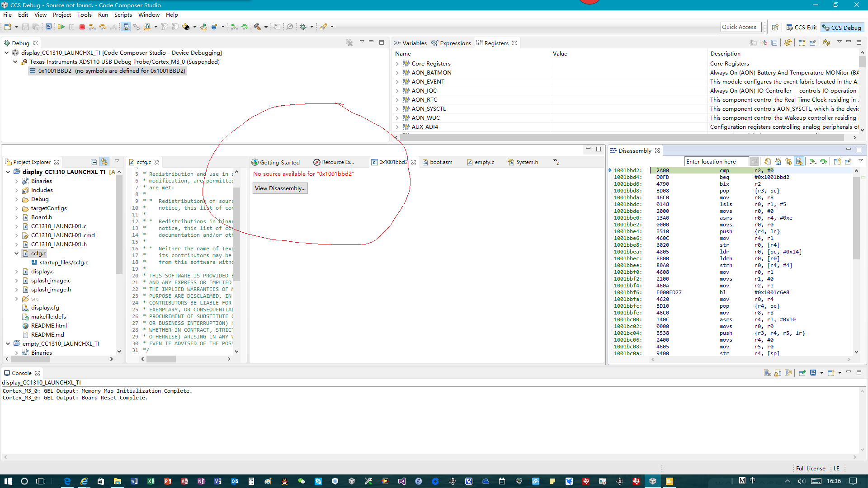The height and width of the screenshot is (488, 868).
Task: Open the Scripts menu
Action: 123,15
